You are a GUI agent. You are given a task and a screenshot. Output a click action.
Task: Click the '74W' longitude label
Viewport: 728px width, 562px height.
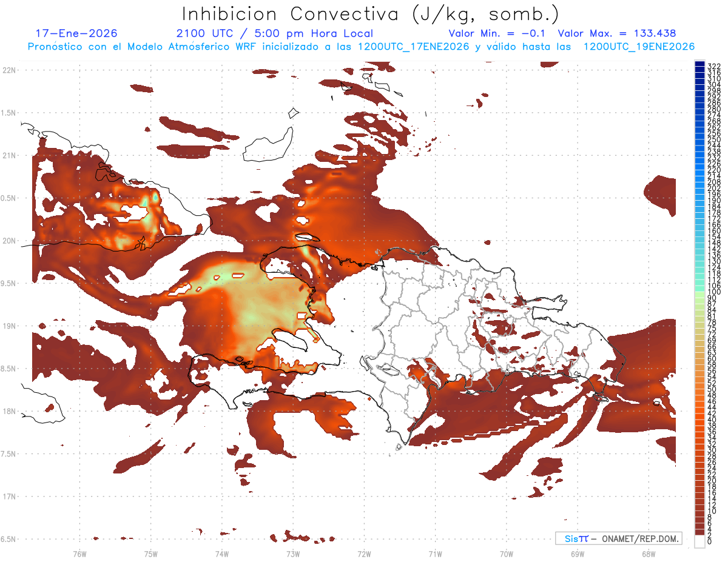[221, 554]
